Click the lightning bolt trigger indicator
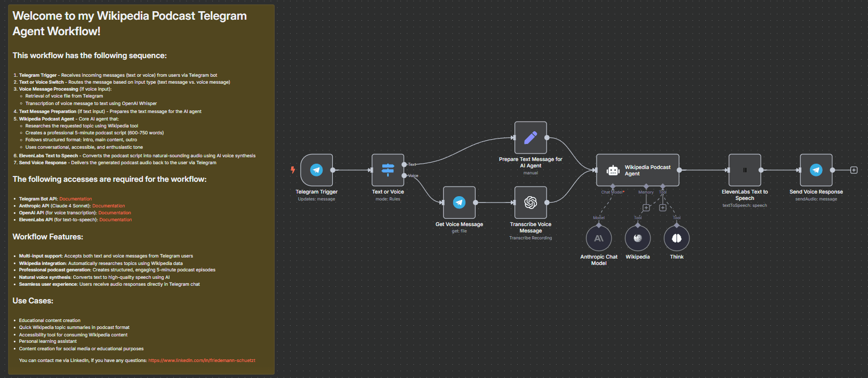This screenshot has height=378, width=868. [x=293, y=170]
